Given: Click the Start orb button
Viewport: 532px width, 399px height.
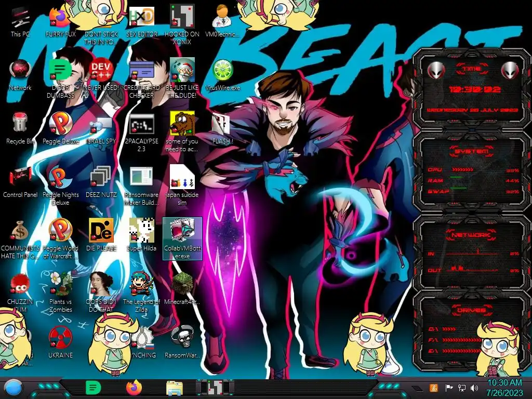Looking at the screenshot, I should click(x=14, y=388).
